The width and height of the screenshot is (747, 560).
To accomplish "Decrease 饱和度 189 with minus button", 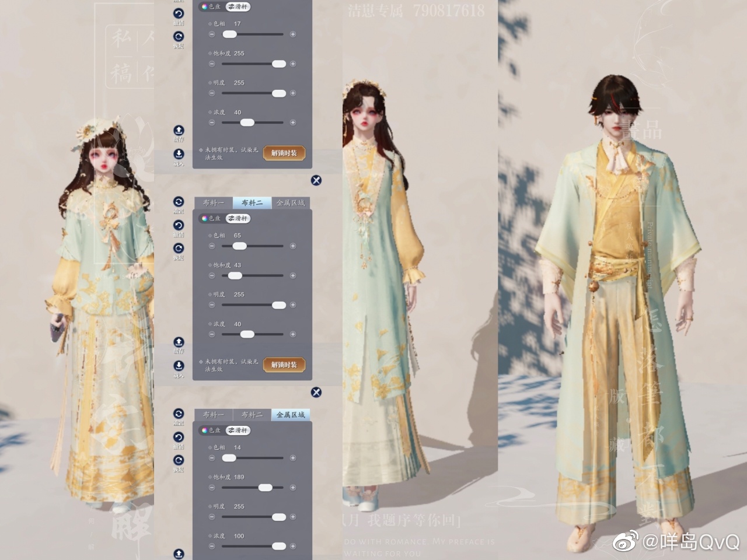I will pyautogui.click(x=212, y=487).
